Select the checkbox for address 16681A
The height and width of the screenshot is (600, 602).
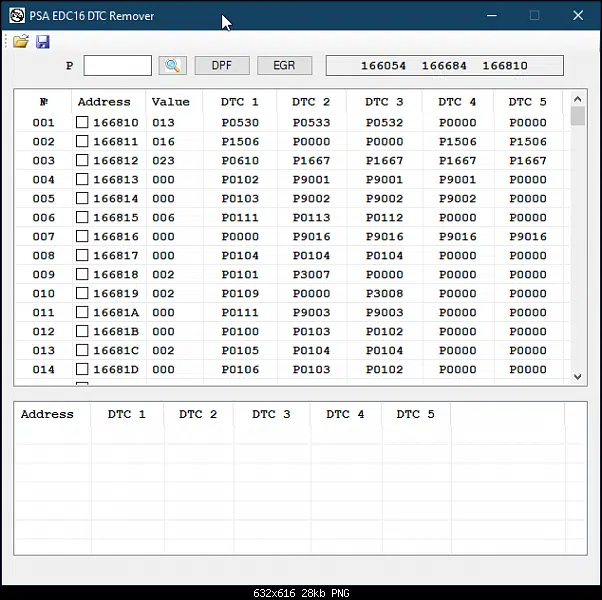click(x=82, y=313)
